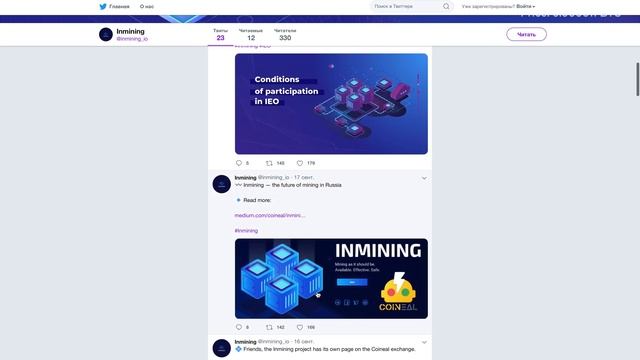Click the page vertical scrollbar thumb
Image resolution: width=640 pixels, height=360 pixels.
pyautogui.click(x=638, y=79)
